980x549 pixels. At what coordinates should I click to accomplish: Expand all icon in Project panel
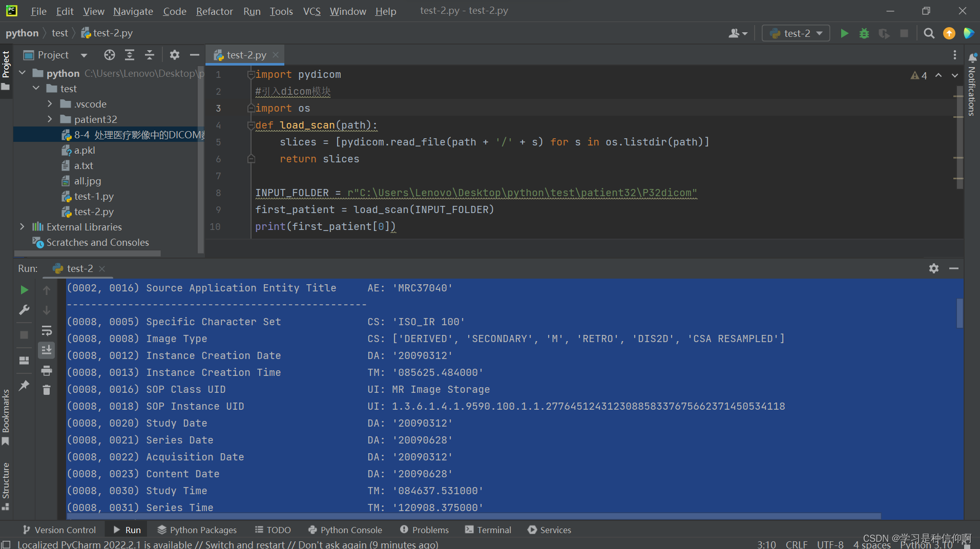click(x=130, y=55)
